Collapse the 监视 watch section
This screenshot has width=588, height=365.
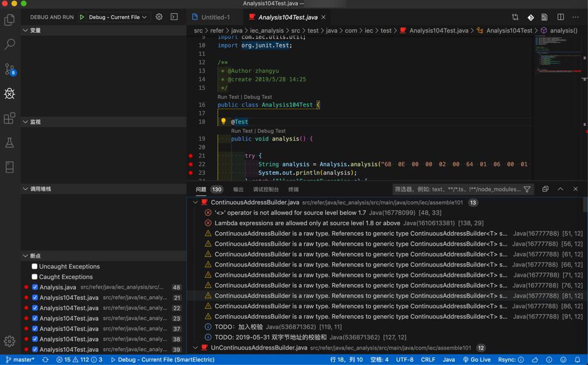(103, 122)
